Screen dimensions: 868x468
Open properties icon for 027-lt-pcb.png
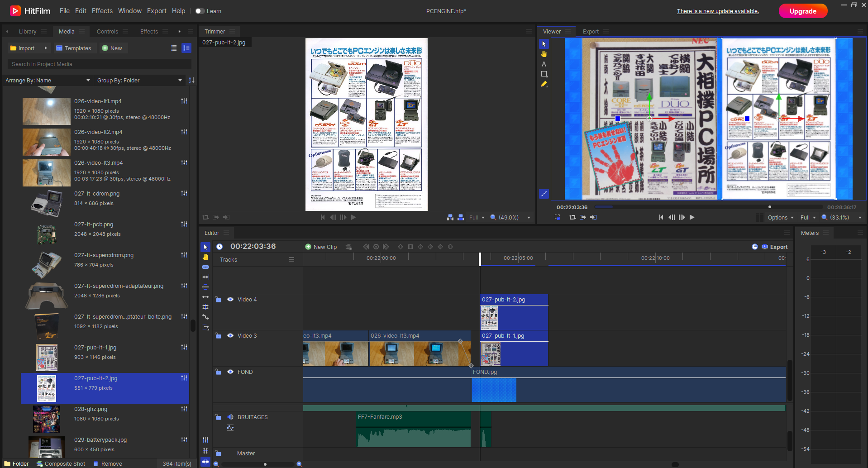click(184, 224)
